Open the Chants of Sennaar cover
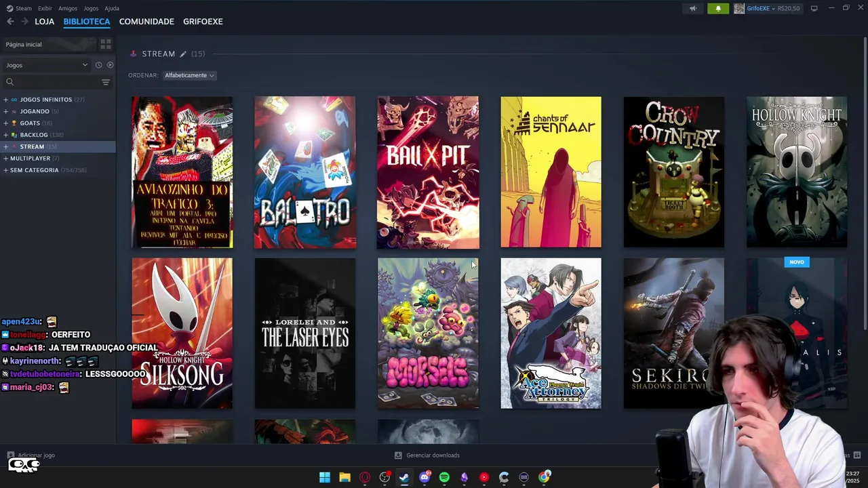The width and height of the screenshot is (868, 488). 551,172
